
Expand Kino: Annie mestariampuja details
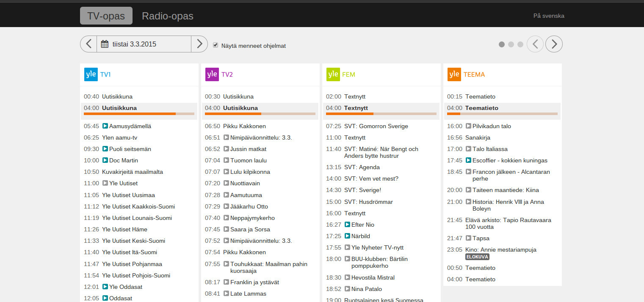[x=501, y=250]
